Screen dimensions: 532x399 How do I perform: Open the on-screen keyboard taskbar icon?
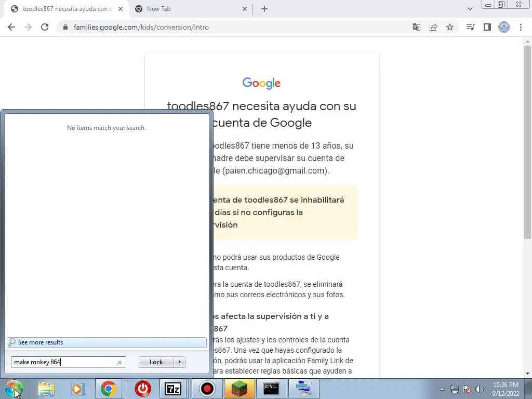tap(303, 389)
